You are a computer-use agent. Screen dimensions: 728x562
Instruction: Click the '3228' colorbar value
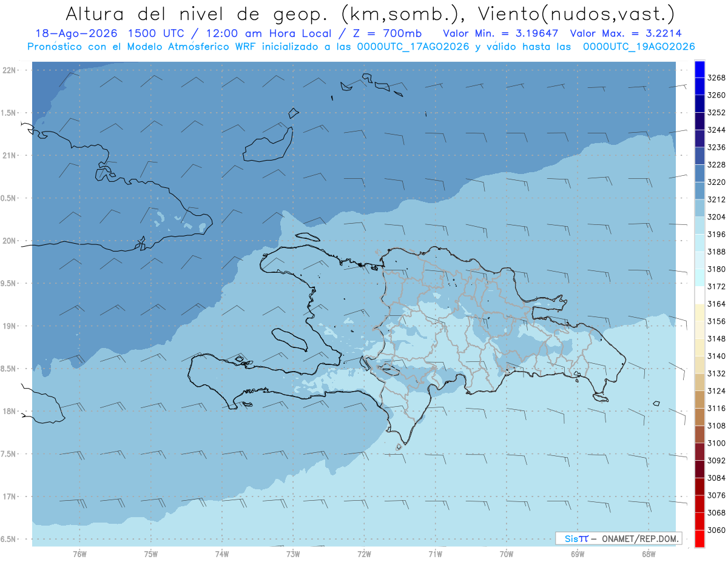pyautogui.click(x=716, y=164)
